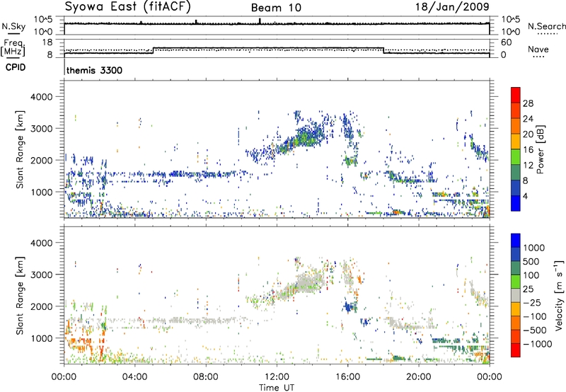The height and width of the screenshot is (392, 566).
Task: Click the gray Velocity colorbar segment
Action: [x=516, y=295]
